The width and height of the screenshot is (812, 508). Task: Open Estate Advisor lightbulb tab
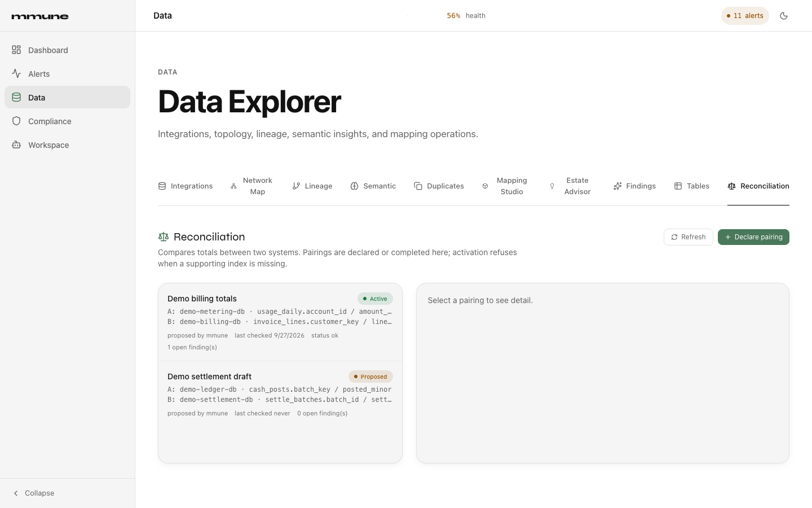point(570,186)
